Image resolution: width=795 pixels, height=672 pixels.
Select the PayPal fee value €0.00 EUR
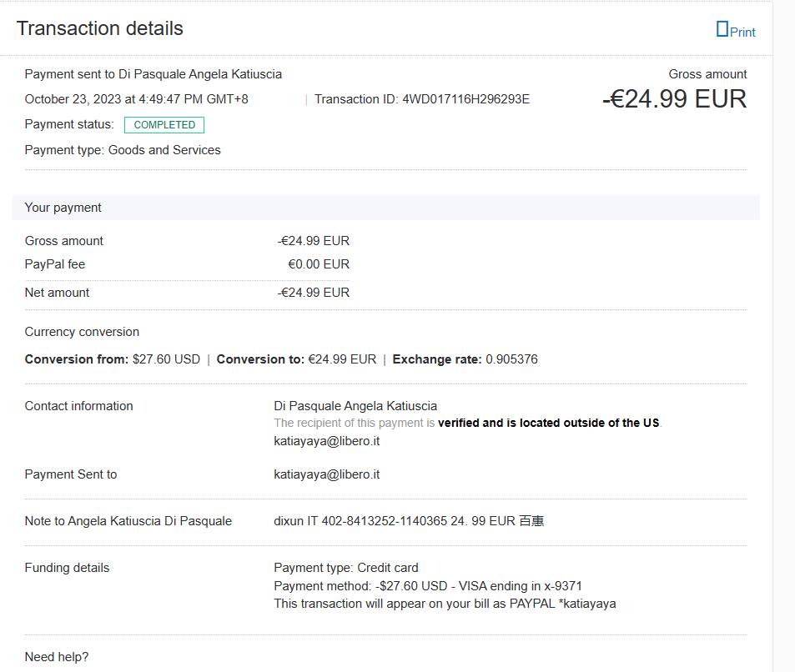(319, 264)
